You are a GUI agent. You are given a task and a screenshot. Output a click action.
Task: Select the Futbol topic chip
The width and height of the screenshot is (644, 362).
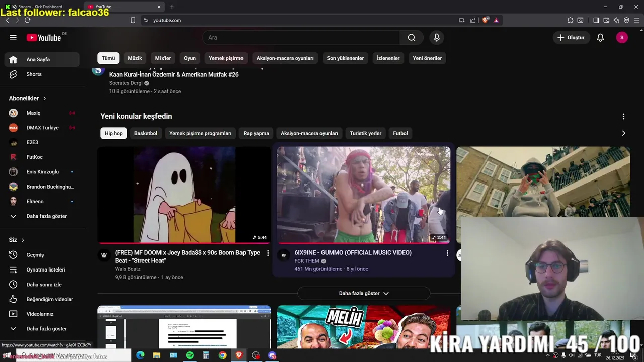400,133
